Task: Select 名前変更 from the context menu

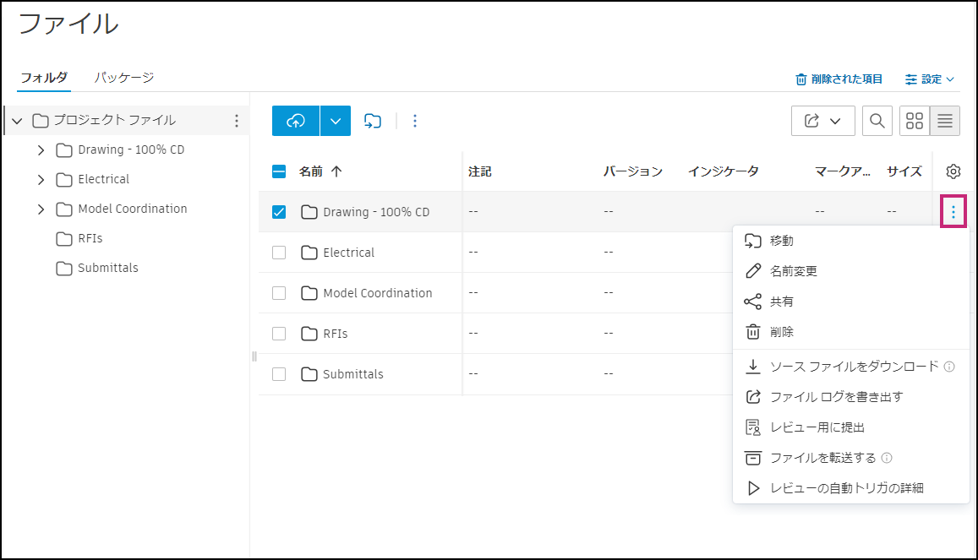Action: [793, 271]
